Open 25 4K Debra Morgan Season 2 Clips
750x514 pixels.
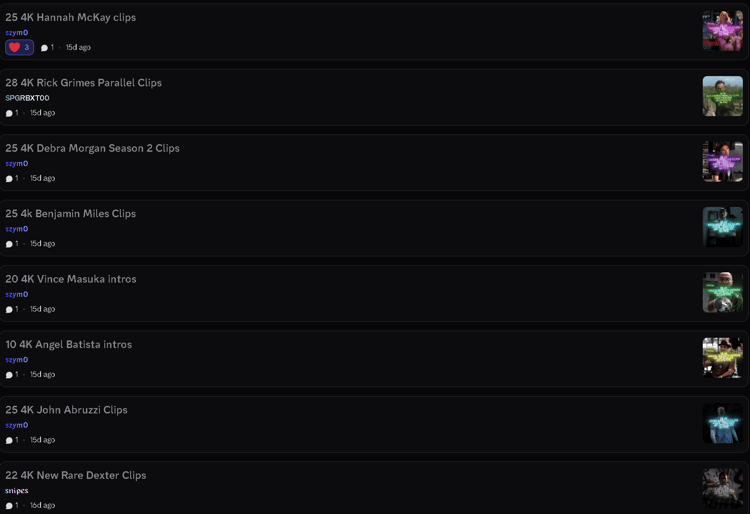(x=92, y=148)
